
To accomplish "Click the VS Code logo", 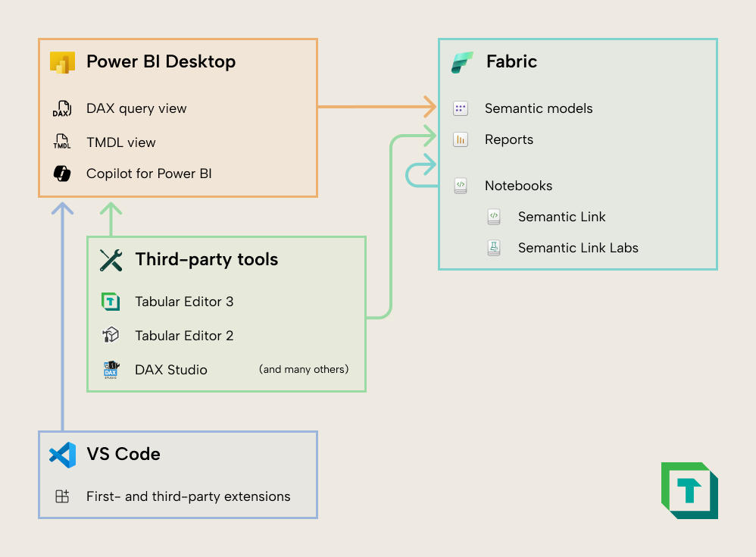I will point(61,455).
